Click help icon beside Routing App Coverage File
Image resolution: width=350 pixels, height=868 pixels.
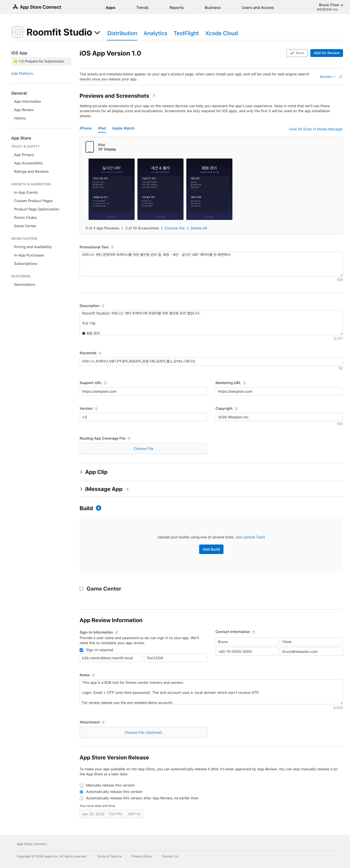(x=129, y=438)
